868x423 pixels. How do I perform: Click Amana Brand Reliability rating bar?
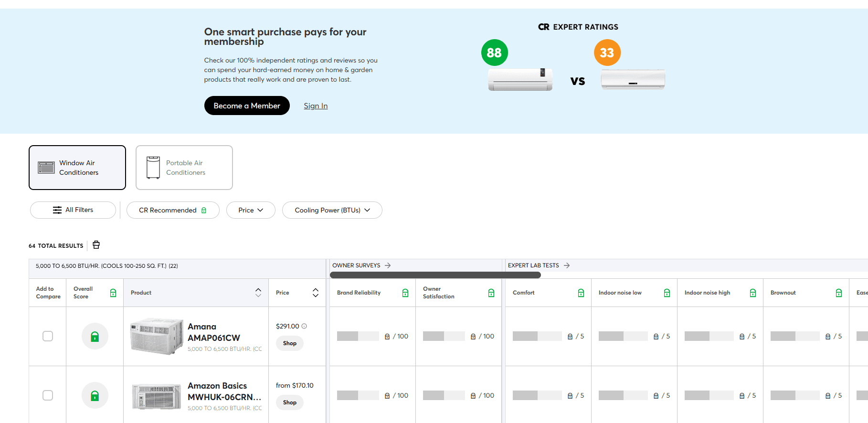358,336
